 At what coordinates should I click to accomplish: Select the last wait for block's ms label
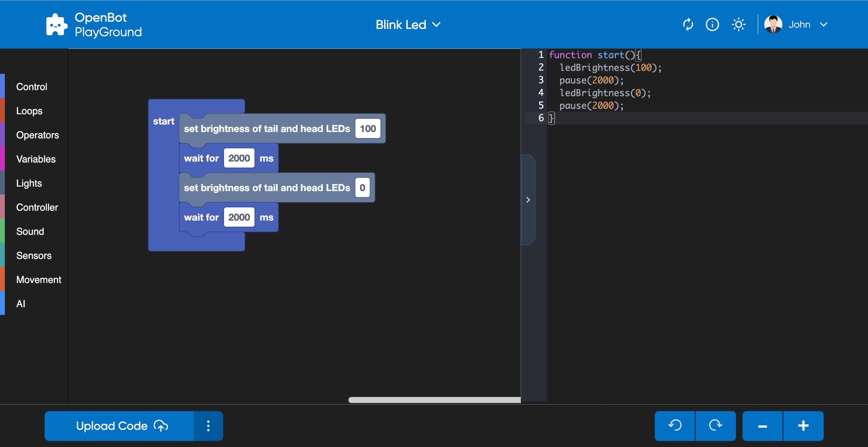pyautogui.click(x=266, y=218)
